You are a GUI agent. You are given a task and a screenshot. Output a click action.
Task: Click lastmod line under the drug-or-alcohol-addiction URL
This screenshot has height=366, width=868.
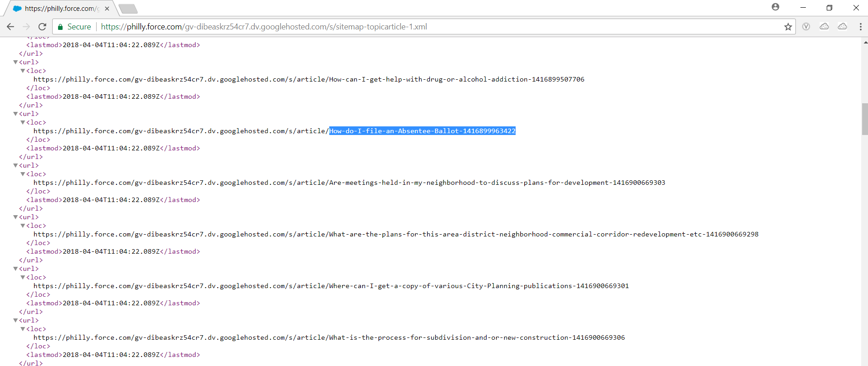[x=113, y=96]
